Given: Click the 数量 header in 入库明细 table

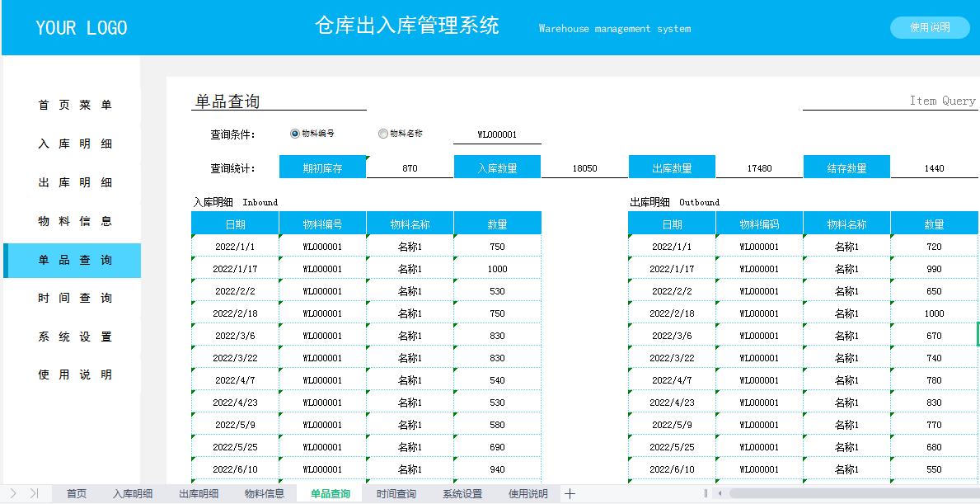Looking at the screenshot, I should 498,224.
